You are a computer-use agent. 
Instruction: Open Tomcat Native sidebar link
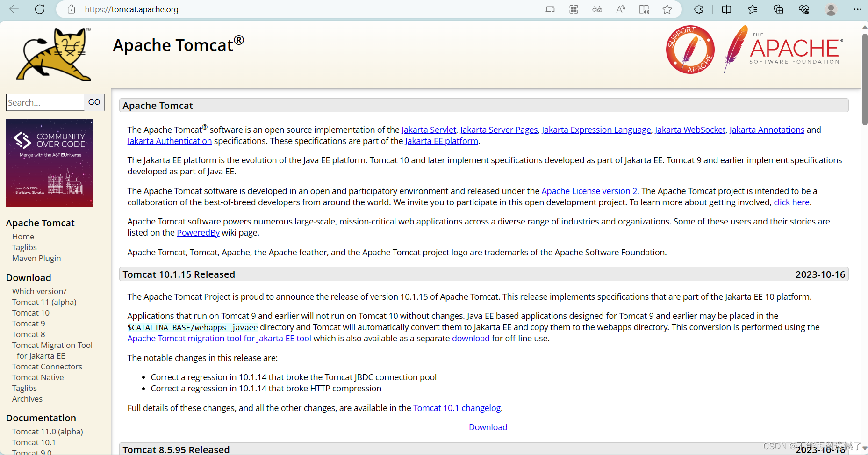[x=38, y=377]
